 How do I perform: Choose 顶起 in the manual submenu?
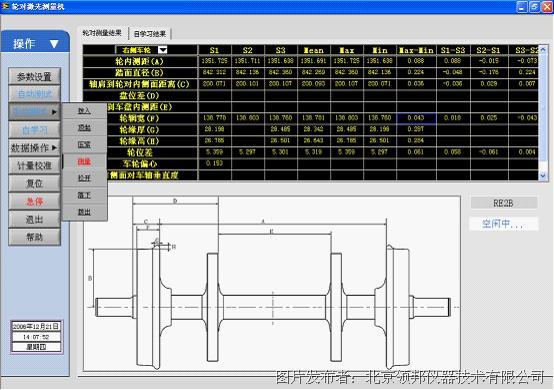[84, 128]
